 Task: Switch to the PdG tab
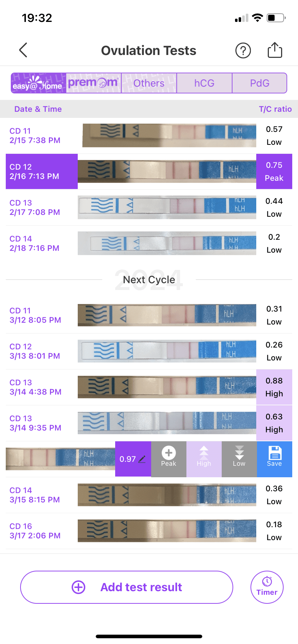pos(259,83)
